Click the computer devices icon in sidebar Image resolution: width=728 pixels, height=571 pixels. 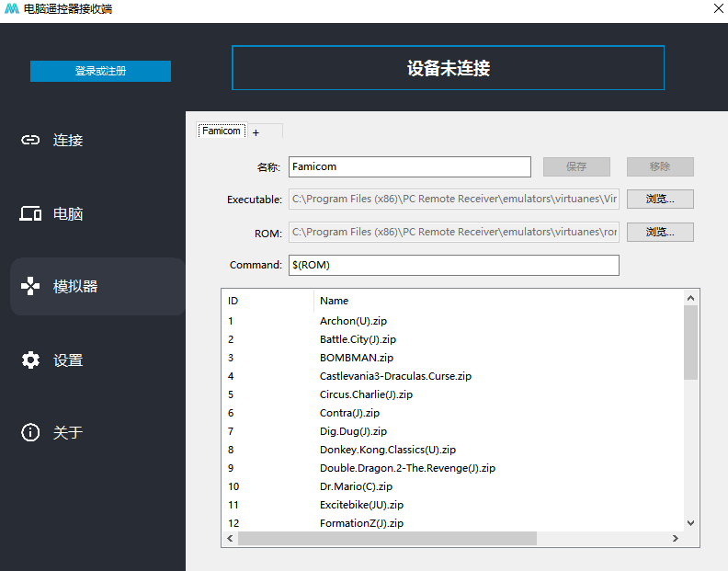[x=30, y=213]
